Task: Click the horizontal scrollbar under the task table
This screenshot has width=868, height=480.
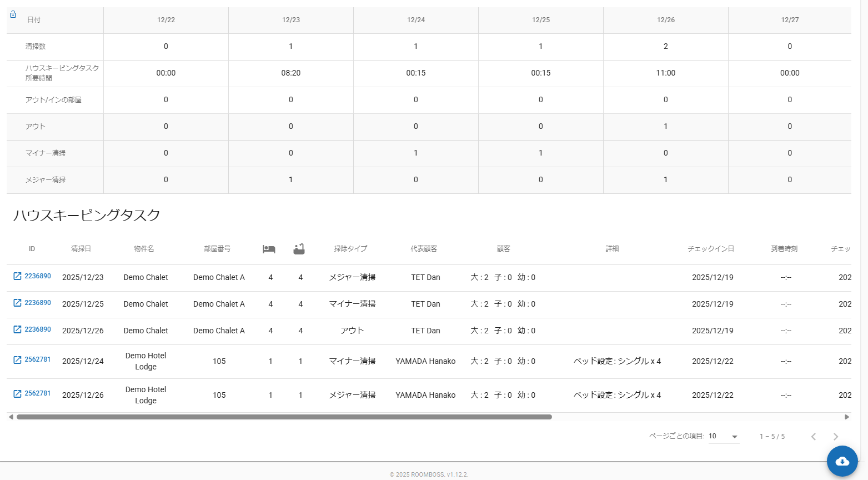Action: point(284,417)
